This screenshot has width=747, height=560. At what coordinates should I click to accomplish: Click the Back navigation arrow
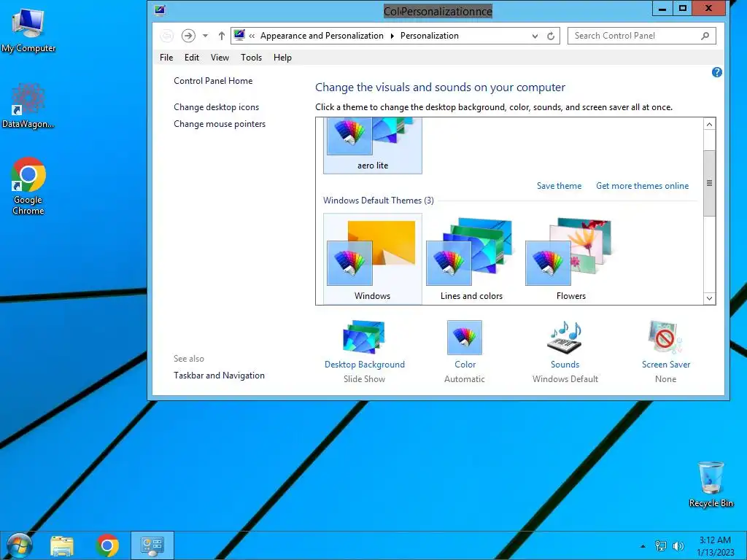(x=167, y=36)
